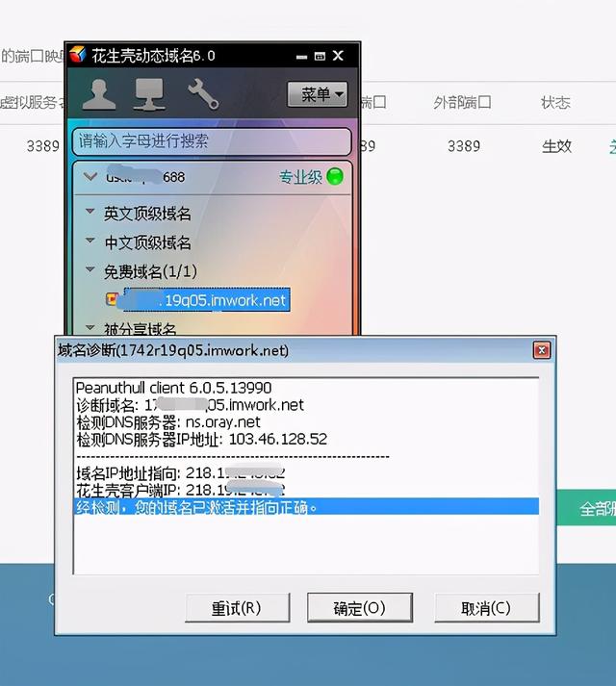Click the Peanuthull app logo in title bar
Image resolution: width=616 pixels, height=686 pixels.
[78, 55]
